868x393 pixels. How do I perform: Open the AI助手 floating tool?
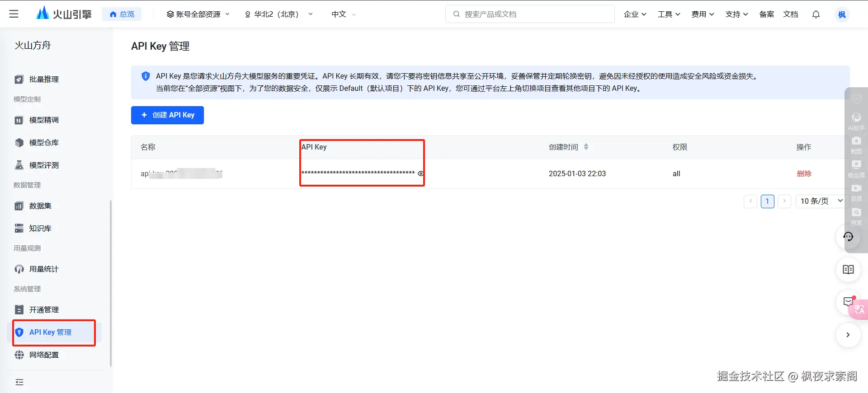pyautogui.click(x=856, y=122)
